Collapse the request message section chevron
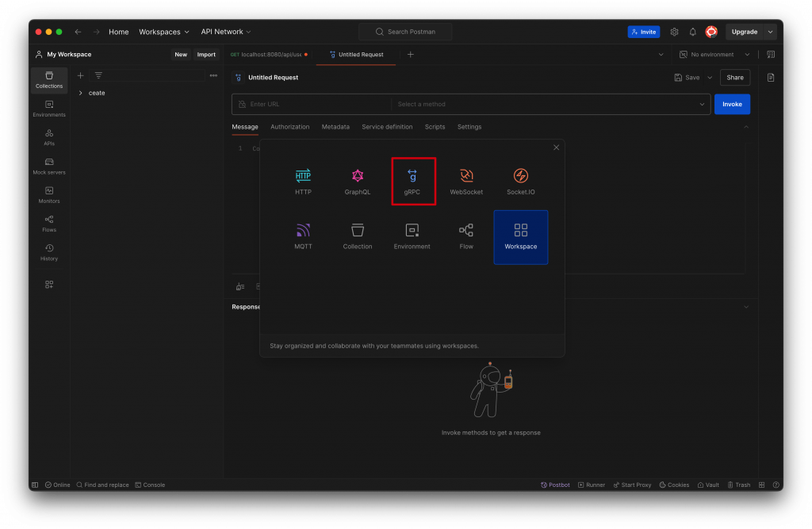This screenshot has width=812, height=529. point(746,127)
